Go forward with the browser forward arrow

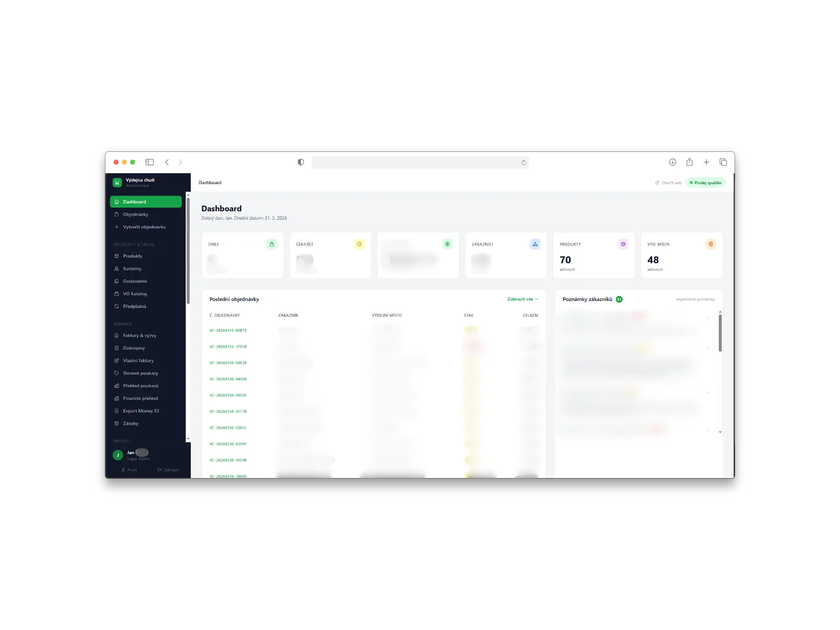point(180,162)
